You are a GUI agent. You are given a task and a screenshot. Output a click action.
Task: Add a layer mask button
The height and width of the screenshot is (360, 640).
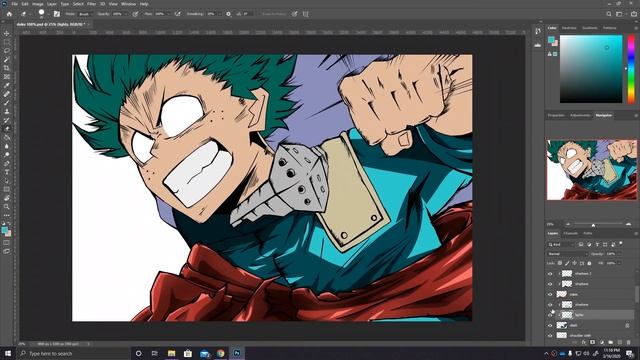[593, 342]
